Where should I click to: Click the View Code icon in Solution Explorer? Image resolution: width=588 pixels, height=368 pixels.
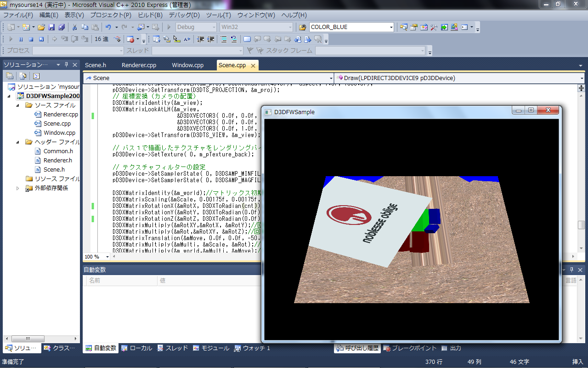(36, 76)
